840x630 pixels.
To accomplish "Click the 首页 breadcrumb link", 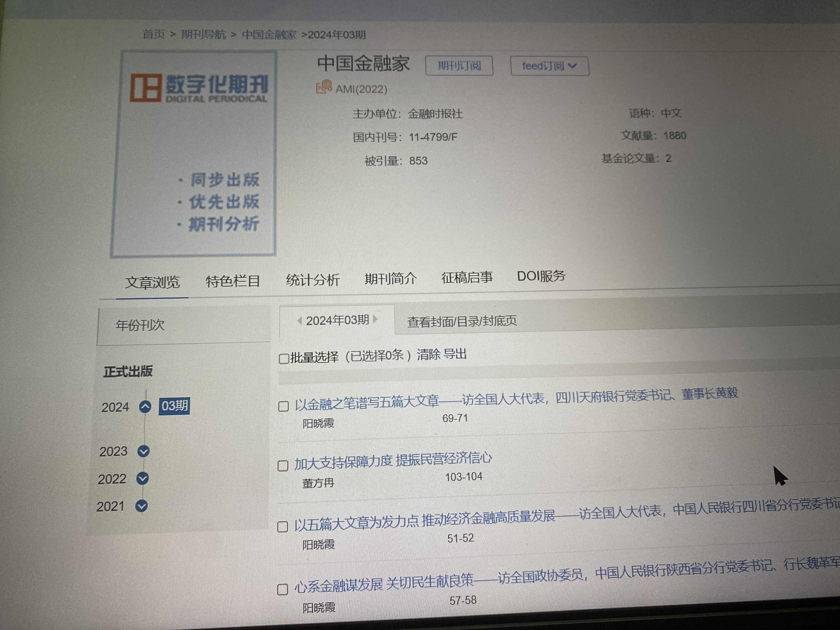I will (153, 34).
